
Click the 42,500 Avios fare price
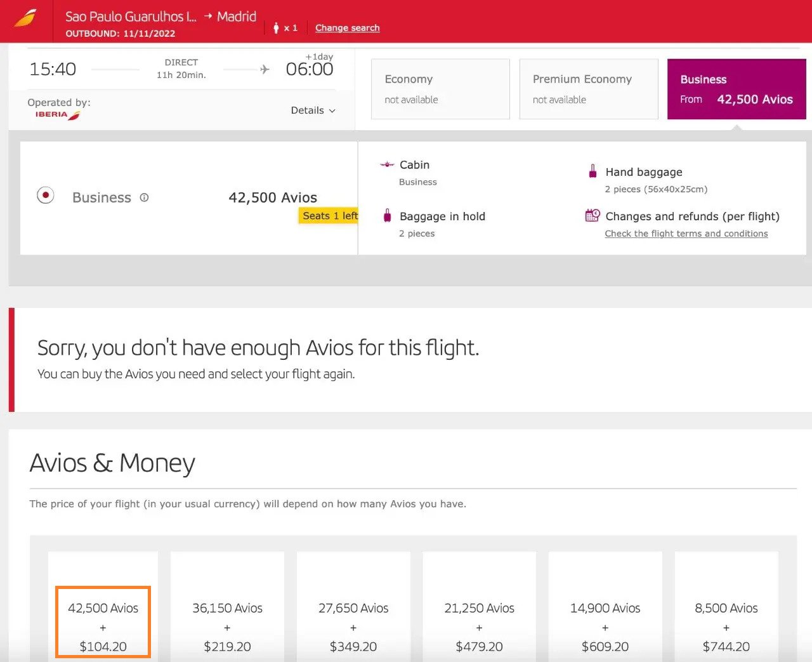tap(273, 197)
